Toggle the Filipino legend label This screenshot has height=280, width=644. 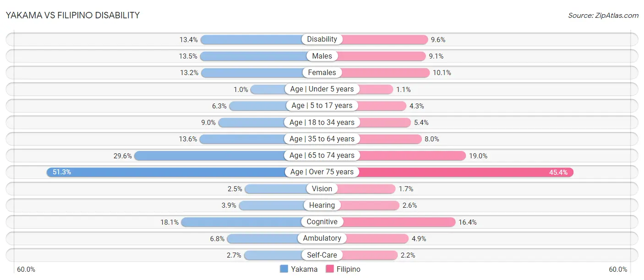349,269
